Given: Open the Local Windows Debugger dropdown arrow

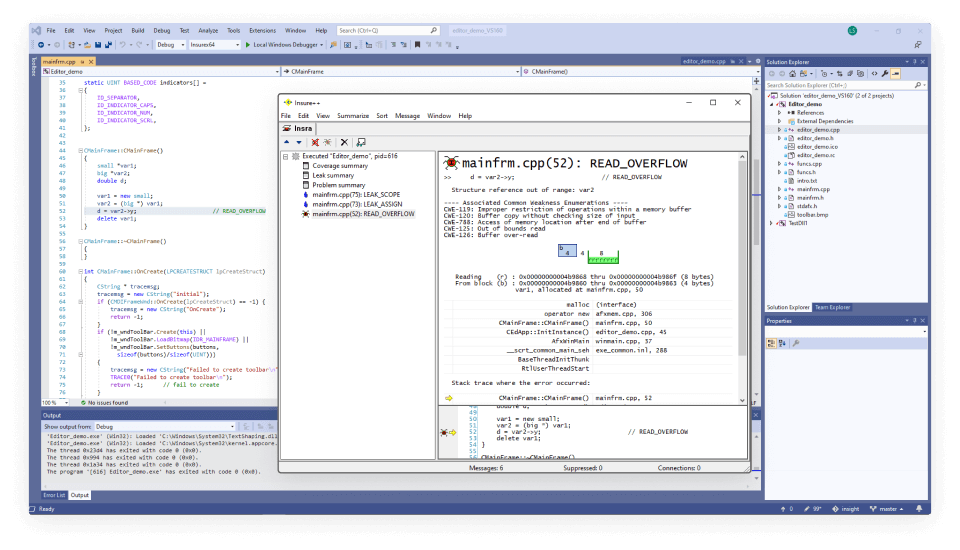Looking at the screenshot, I should click(321, 45).
